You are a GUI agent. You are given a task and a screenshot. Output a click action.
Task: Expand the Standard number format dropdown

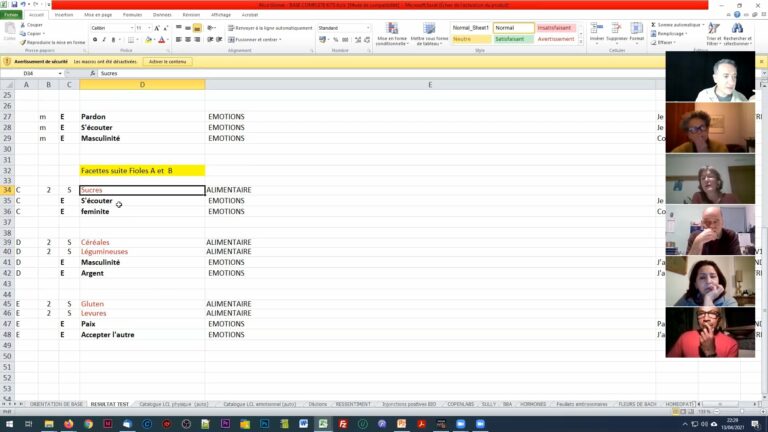point(367,28)
